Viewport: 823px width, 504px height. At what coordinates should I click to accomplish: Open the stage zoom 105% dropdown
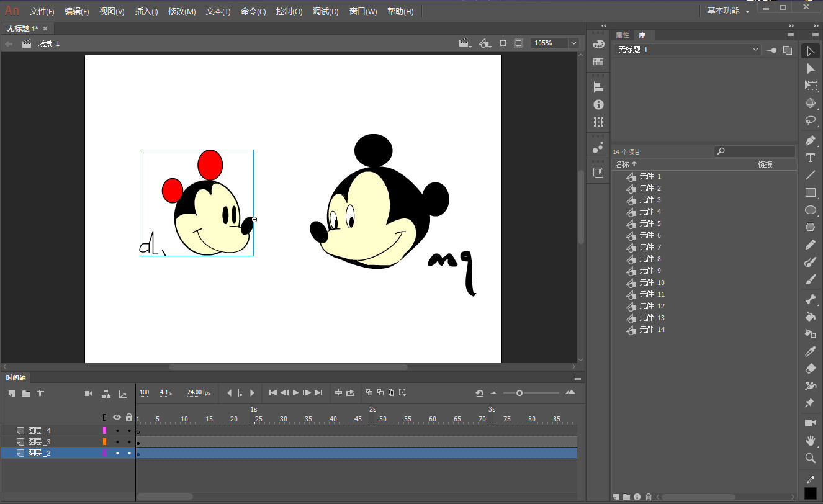pos(573,43)
